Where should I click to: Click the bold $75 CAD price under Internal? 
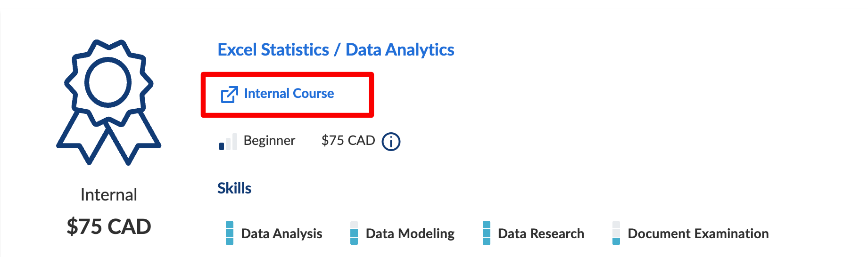point(109,226)
